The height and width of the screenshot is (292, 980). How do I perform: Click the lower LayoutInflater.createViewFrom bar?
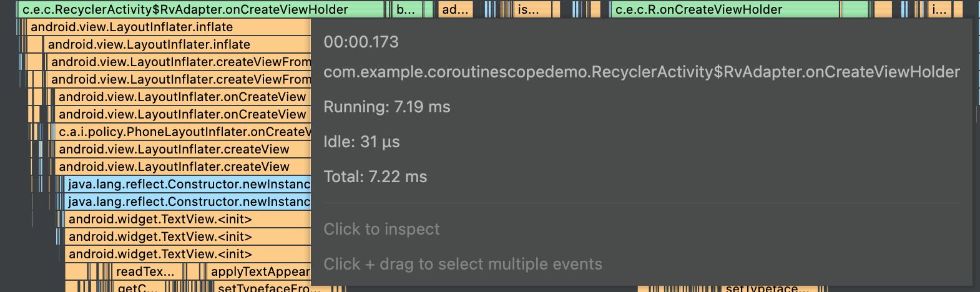(180, 79)
